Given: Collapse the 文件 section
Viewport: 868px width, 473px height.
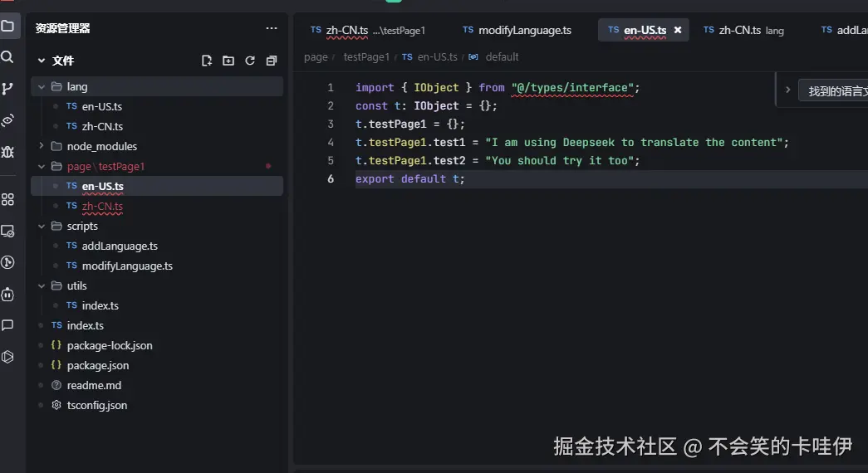Looking at the screenshot, I should click(41, 61).
